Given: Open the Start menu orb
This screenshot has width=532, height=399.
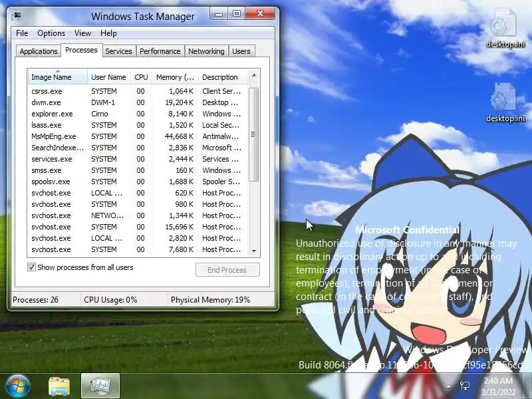Looking at the screenshot, I should [x=18, y=386].
